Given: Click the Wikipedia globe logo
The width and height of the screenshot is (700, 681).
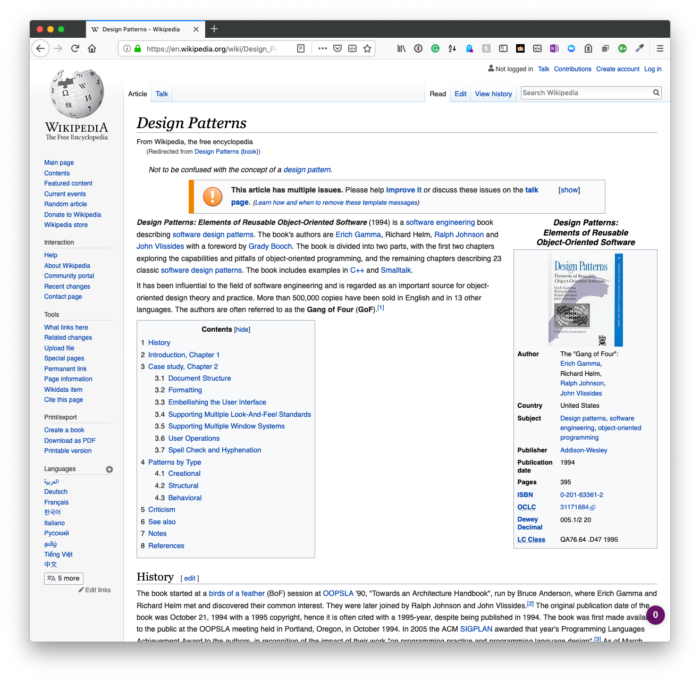Looking at the screenshot, I should pos(77,93).
